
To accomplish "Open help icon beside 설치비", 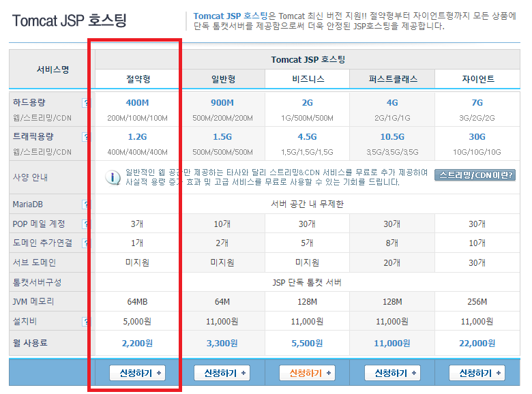I will pyautogui.click(x=86, y=322).
